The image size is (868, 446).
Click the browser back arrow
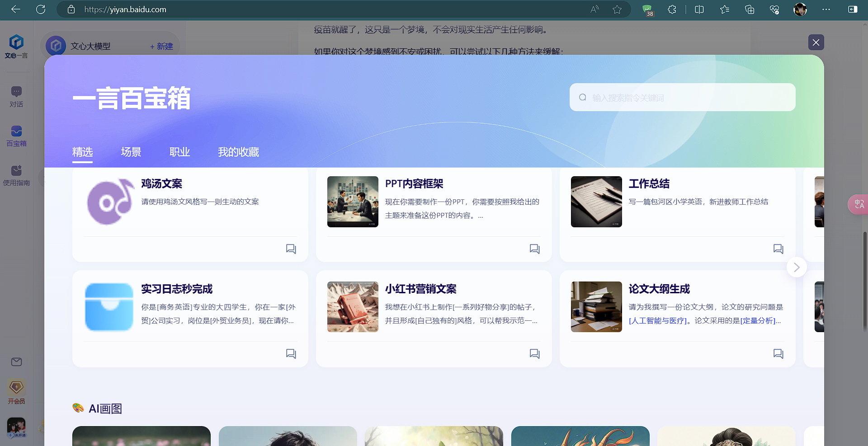click(16, 9)
